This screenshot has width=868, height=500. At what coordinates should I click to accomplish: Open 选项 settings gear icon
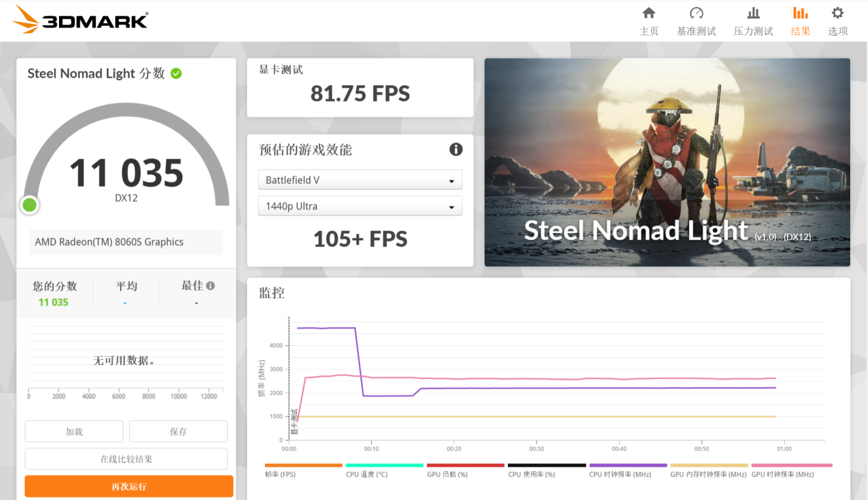pyautogui.click(x=837, y=14)
